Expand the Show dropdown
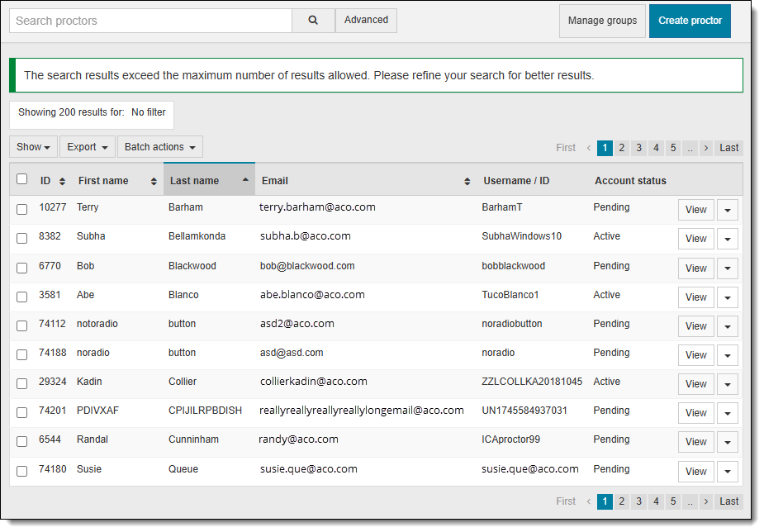The height and width of the screenshot is (532, 764). click(x=34, y=147)
